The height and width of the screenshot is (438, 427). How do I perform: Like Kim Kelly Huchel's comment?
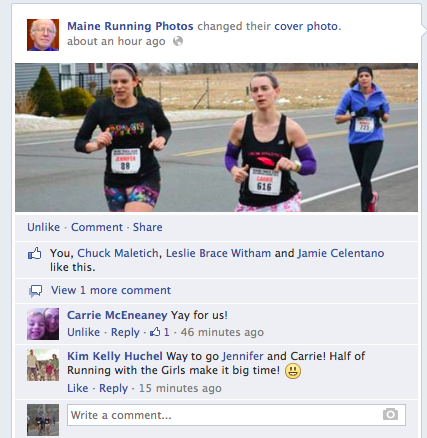tap(78, 388)
